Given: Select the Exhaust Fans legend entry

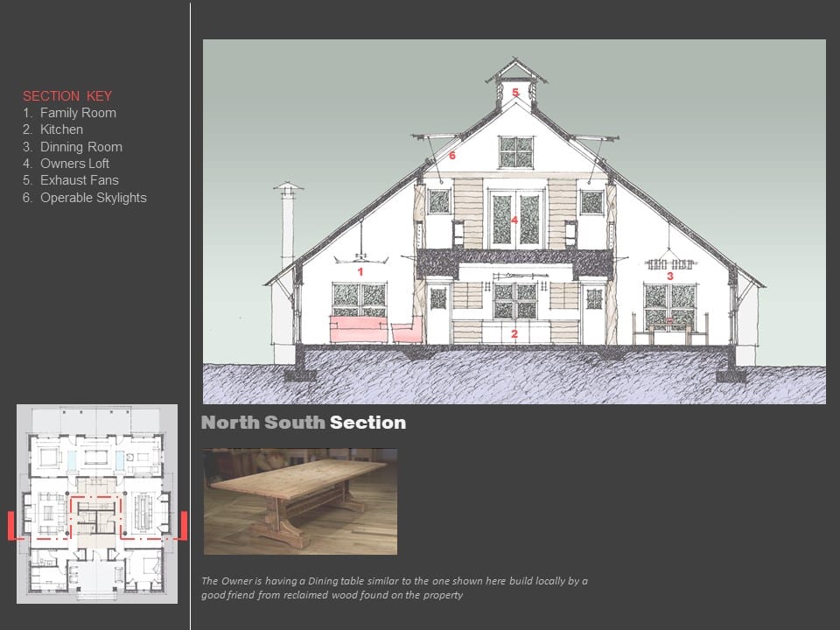Looking at the screenshot, I should click(71, 180).
